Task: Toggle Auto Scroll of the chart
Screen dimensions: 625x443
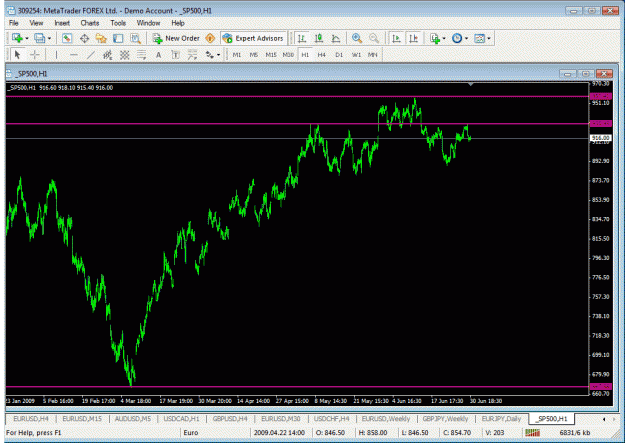Action: (396, 38)
